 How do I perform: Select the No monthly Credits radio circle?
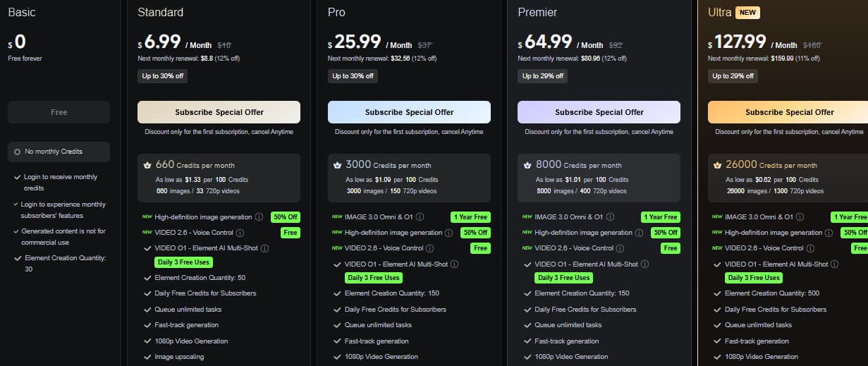pos(17,152)
